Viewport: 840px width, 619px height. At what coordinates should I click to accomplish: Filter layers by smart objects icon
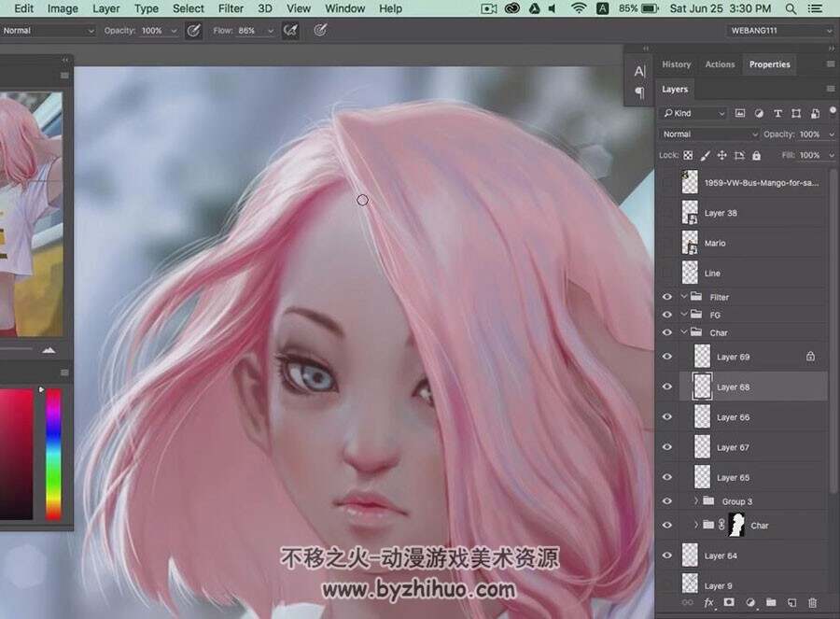815,113
